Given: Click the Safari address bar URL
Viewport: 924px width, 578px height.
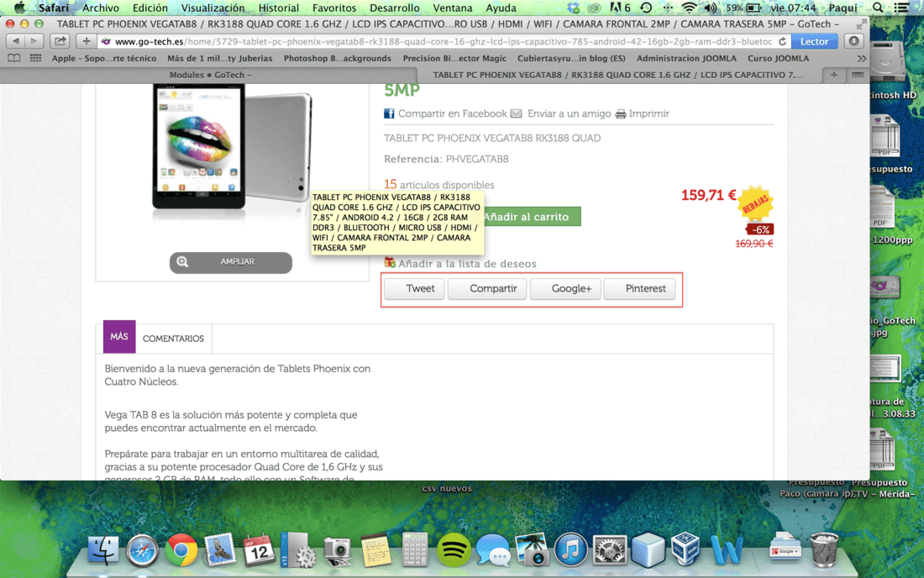Looking at the screenshot, I should tap(444, 41).
